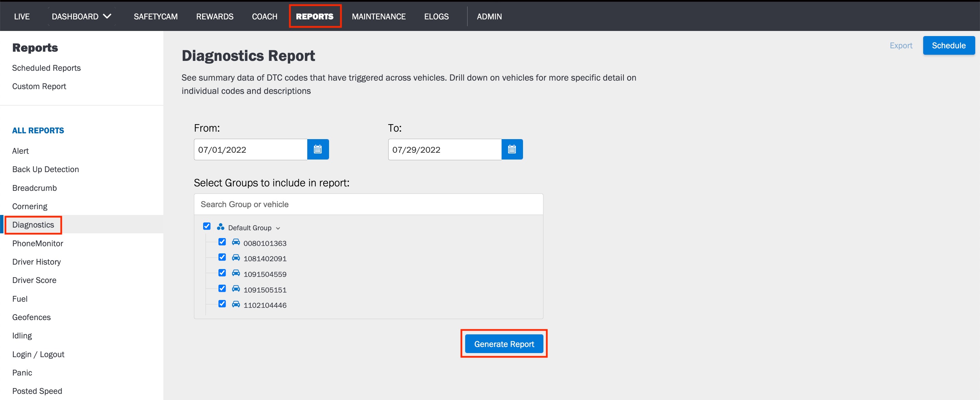Image resolution: width=980 pixels, height=400 pixels.
Task: Open the SafetyCam tab
Action: pyautogui.click(x=156, y=16)
